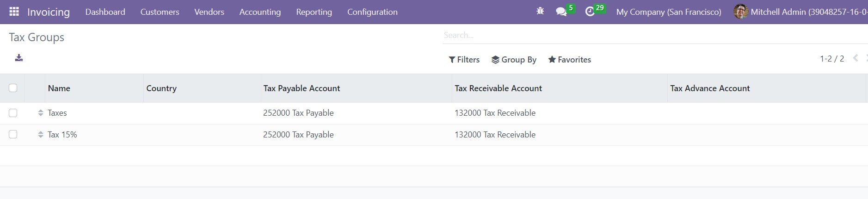868x199 pixels.
Task: Click the drag handle for Taxes row
Action: pos(41,113)
